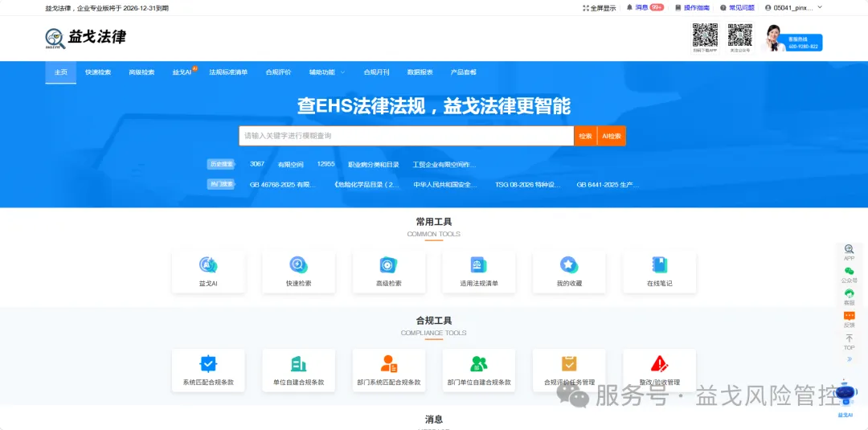Click the APP icon in right sidebar

(x=849, y=249)
